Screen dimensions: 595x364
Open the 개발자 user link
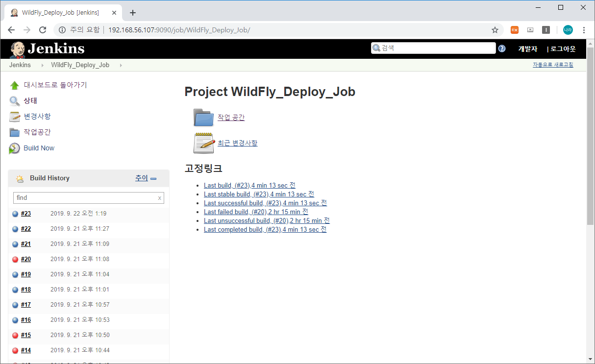(528, 49)
